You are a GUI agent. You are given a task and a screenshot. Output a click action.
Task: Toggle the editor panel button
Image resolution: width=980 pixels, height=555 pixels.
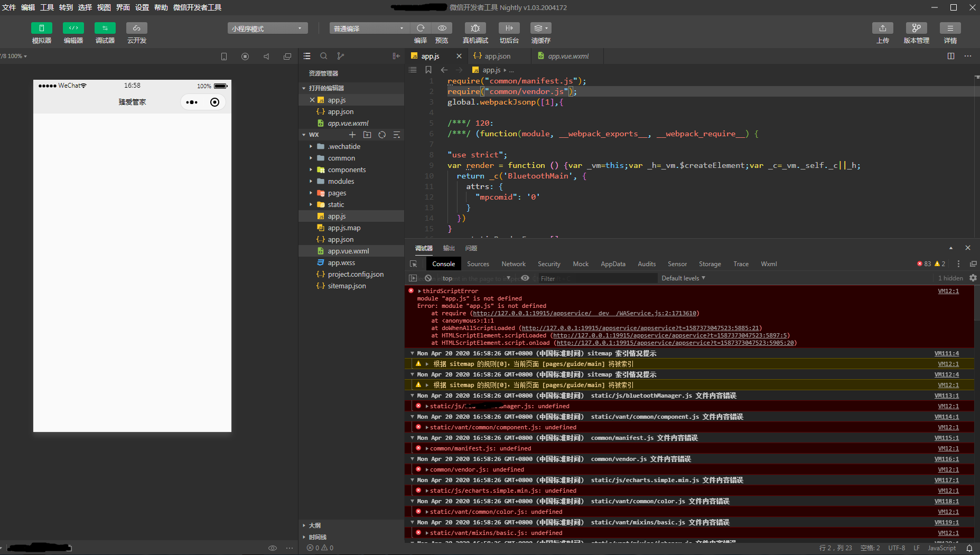pos(73,28)
